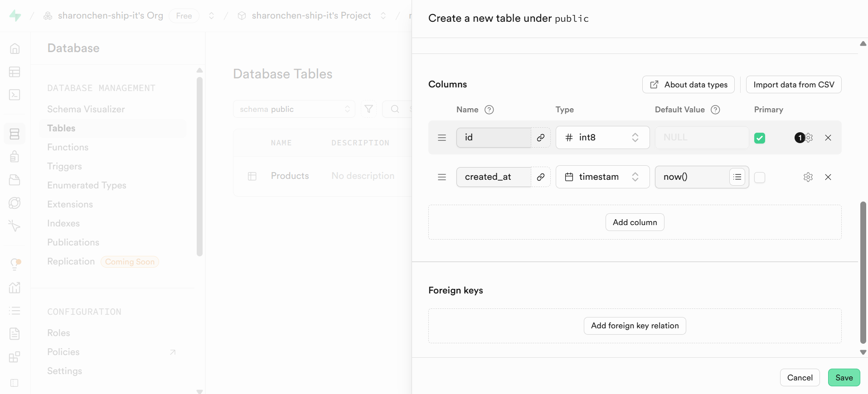Viewport: 868px width, 394px height.
Task: Cancel the table creation
Action: coord(800,378)
